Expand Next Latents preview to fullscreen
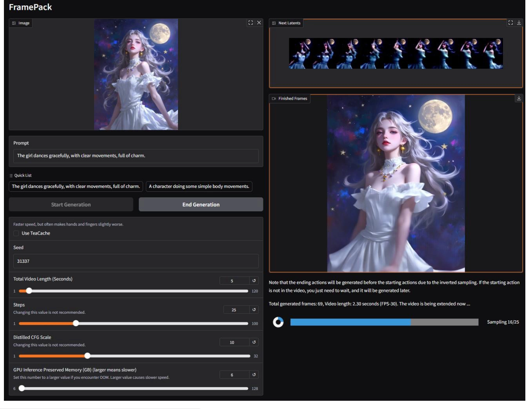Screen dimensions: 532x409 (x=510, y=23)
